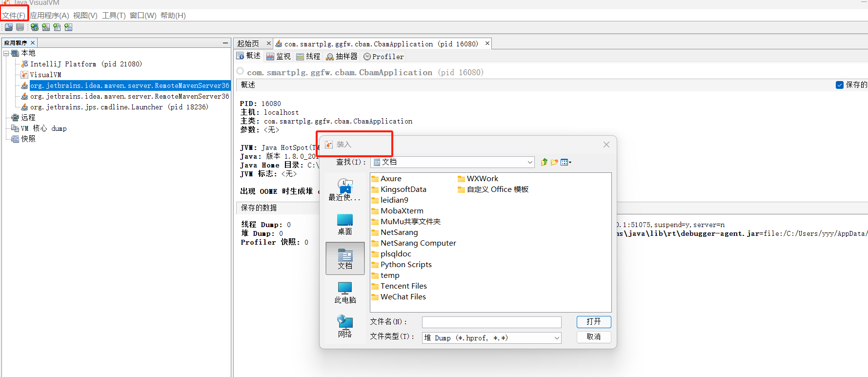Select the KingsoftData folder name

click(404, 189)
